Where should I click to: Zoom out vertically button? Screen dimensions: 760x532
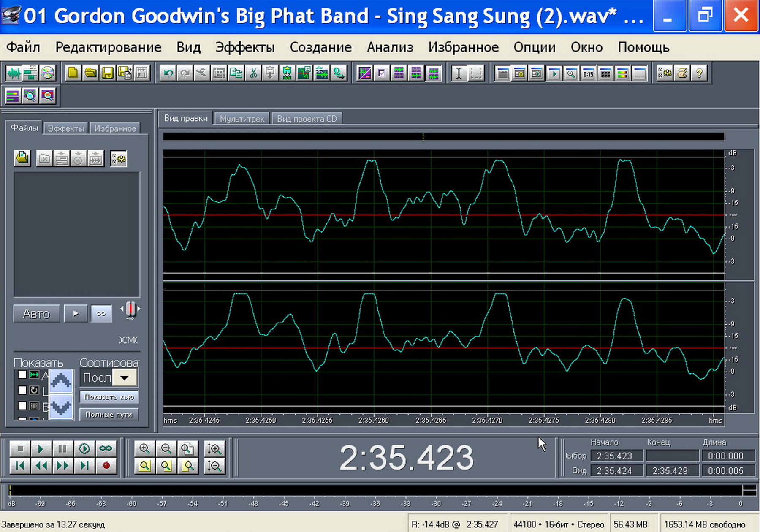[214, 466]
